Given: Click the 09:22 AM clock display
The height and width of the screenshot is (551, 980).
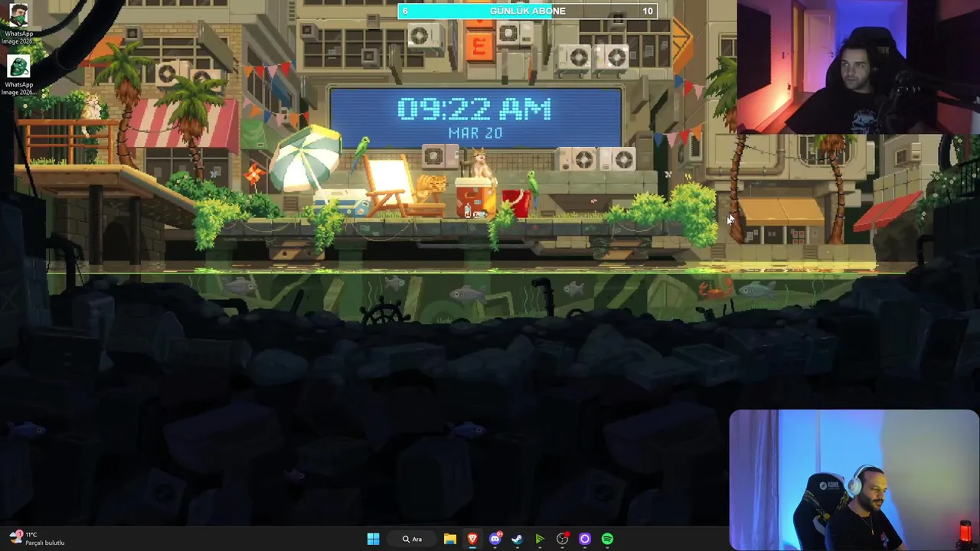Looking at the screenshot, I should pyautogui.click(x=475, y=109).
